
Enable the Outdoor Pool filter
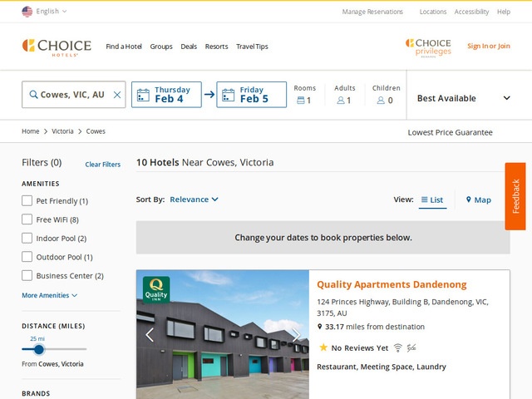coord(27,257)
